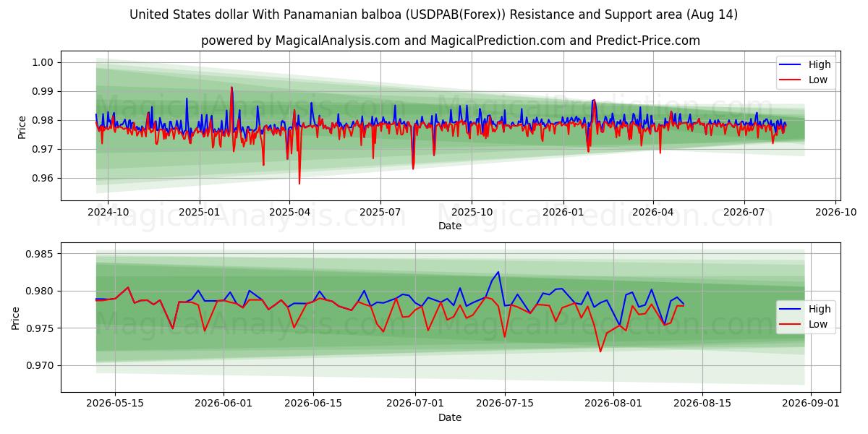Click the 'Date' axis label under bottom chart
The width and height of the screenshot is (868, 434).
(x=450, y=417)
